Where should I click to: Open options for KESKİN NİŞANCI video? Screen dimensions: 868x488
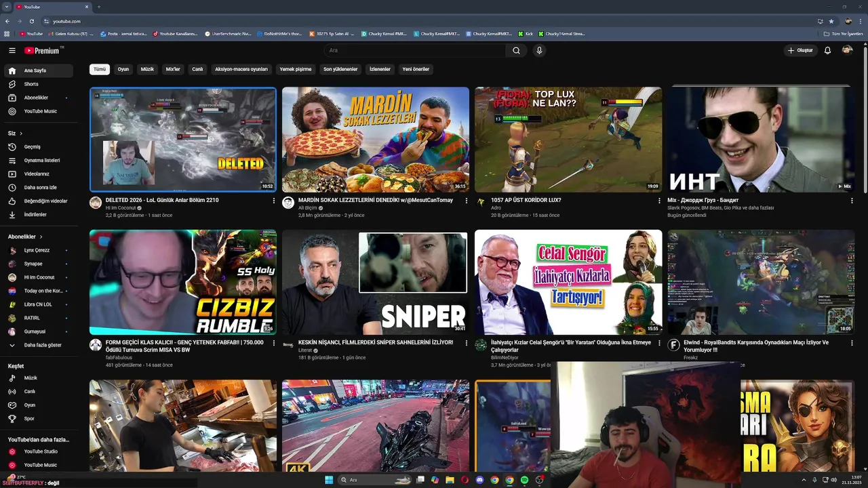[x=467, y=344]
